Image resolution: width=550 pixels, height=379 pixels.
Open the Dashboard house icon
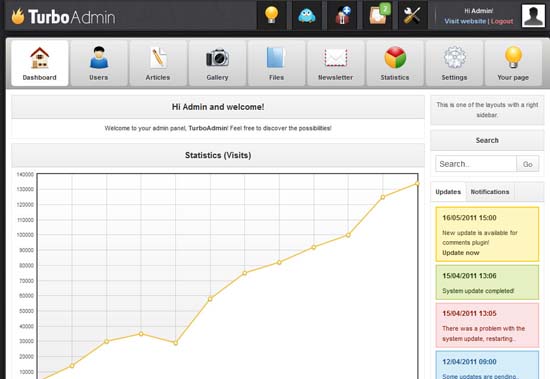tap(40, 63)
